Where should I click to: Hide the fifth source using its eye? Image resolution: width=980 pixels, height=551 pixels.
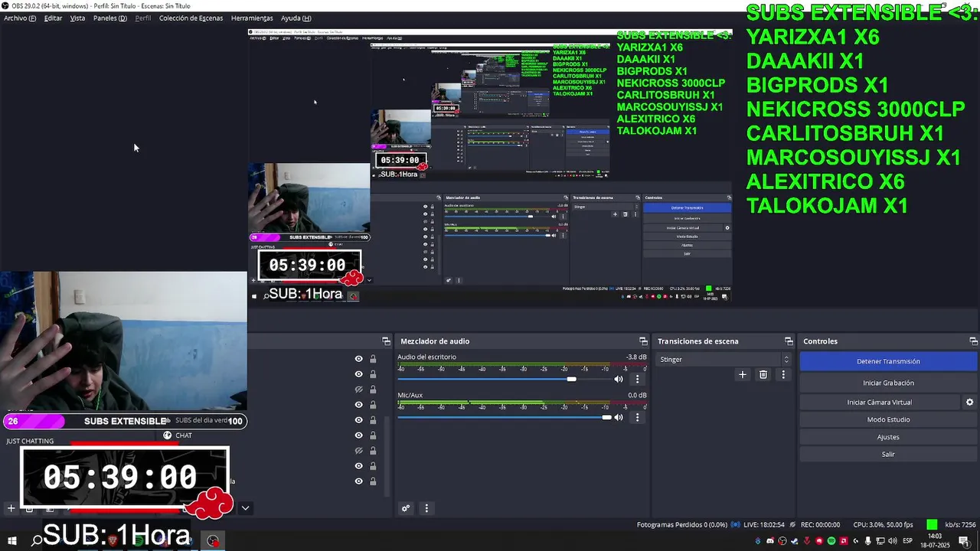click(358, 420)
